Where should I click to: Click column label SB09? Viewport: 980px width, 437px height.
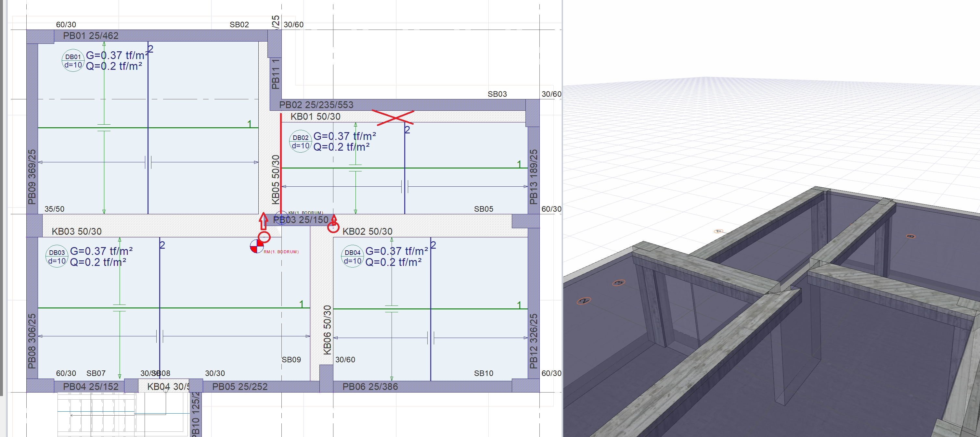pyautogui.click(x=291, y=360)
